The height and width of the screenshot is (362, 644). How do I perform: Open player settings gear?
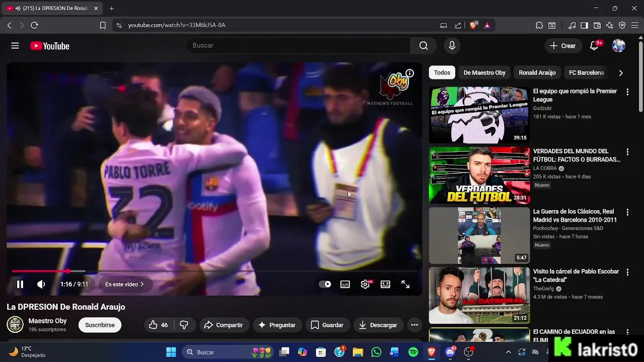pyautogui.click(x=365, y=284)
